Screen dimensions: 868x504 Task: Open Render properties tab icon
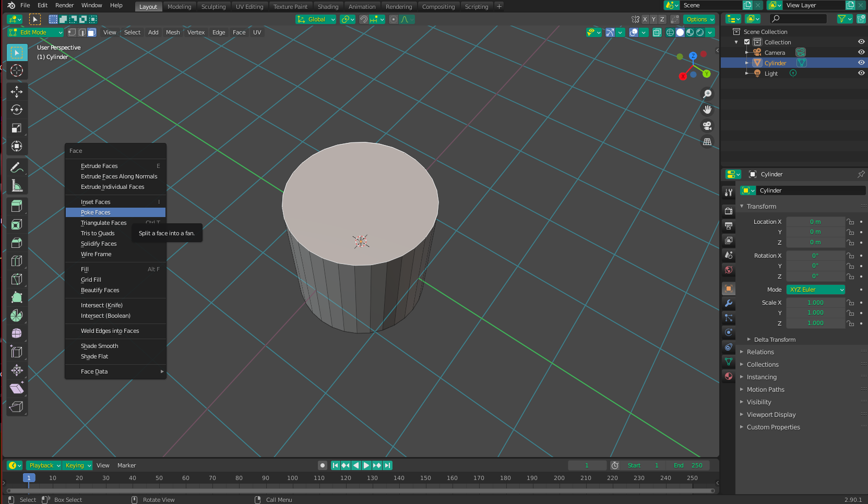coord(729,211)
